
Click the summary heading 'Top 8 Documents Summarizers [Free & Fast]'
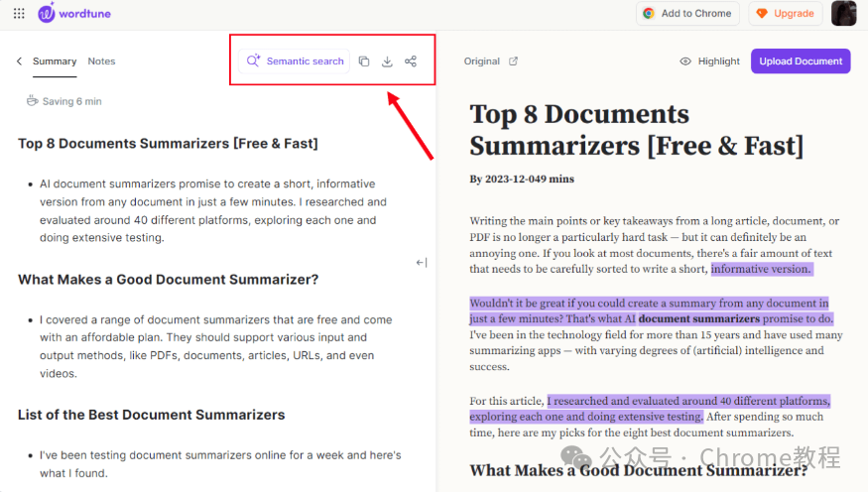(x=168, y=144)
